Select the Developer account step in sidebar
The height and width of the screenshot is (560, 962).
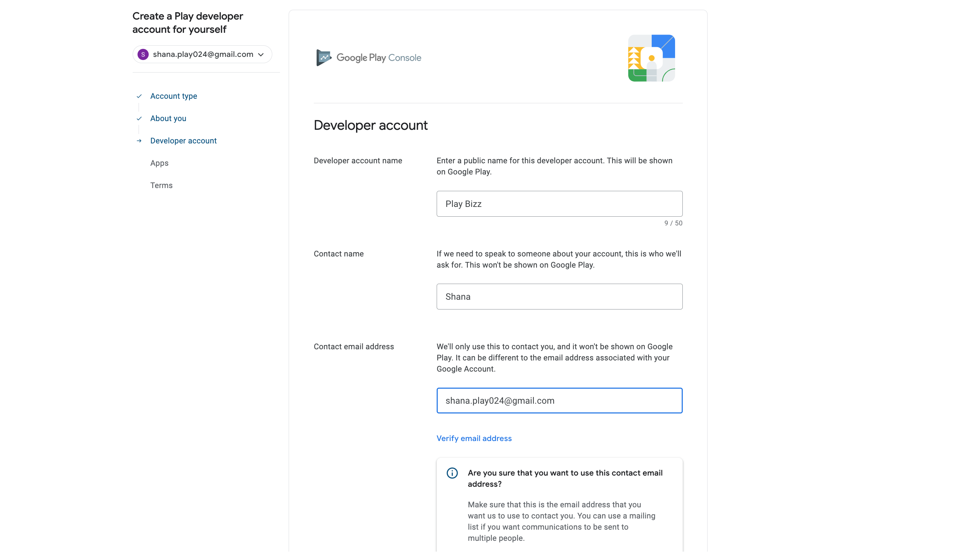click(x=183, y=141)
